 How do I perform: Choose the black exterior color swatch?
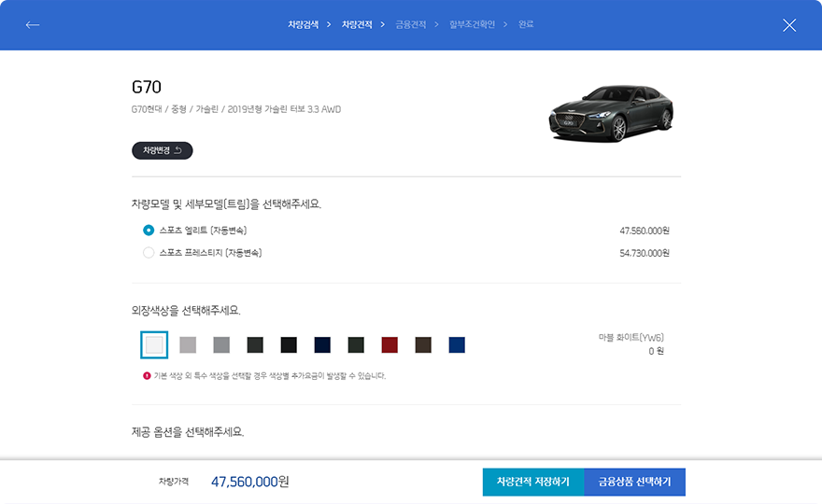point(289,344)
